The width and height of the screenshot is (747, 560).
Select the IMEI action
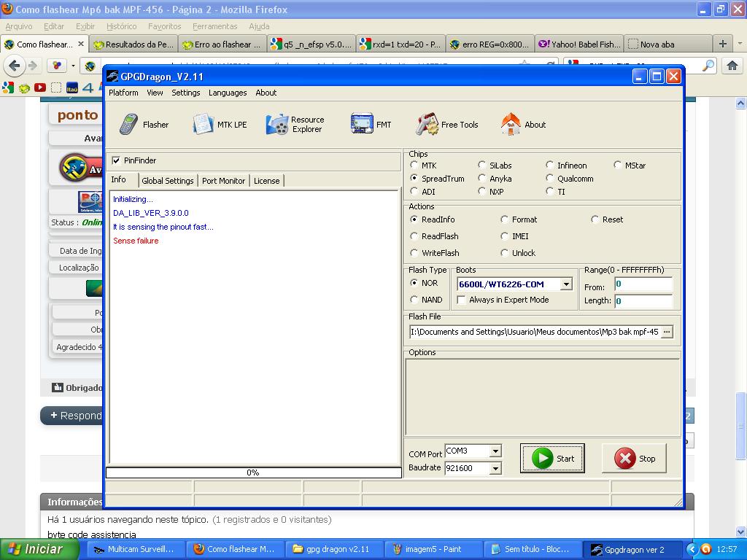pyautogui.click(x=505, y=236)
